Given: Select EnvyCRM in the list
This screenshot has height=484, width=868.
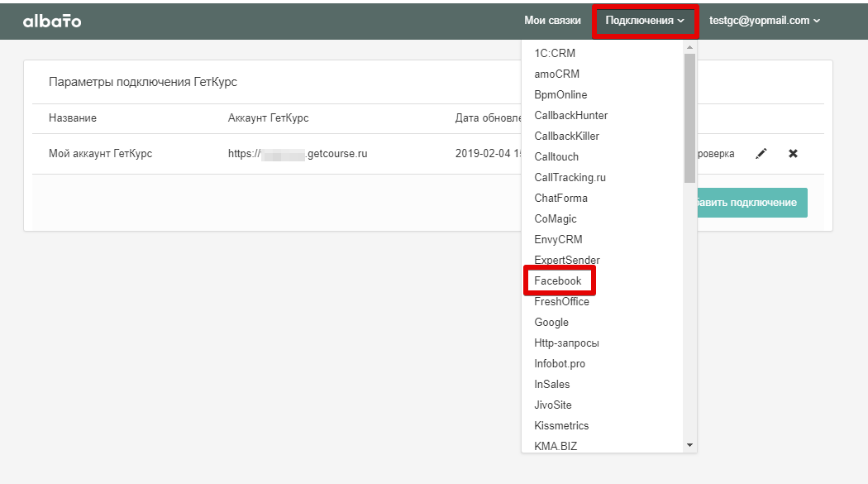Looking at the screenshot, I should tap(558, 239).
